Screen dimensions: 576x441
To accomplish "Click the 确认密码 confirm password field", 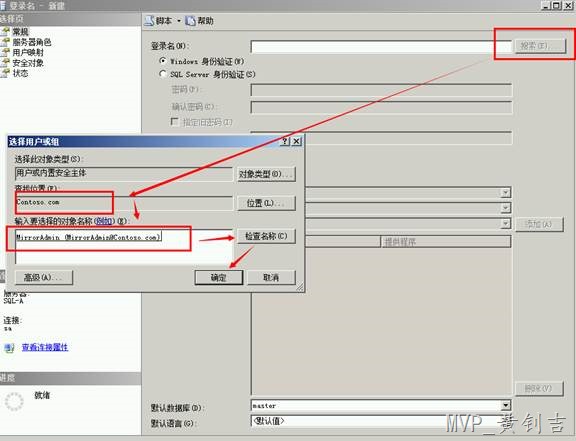I will click(x=381, y=107).
